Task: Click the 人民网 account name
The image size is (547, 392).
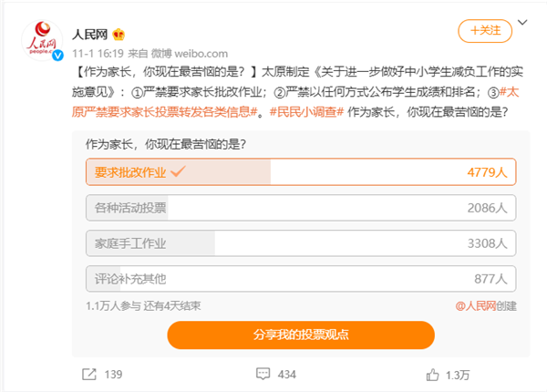Action: (89, 35)
